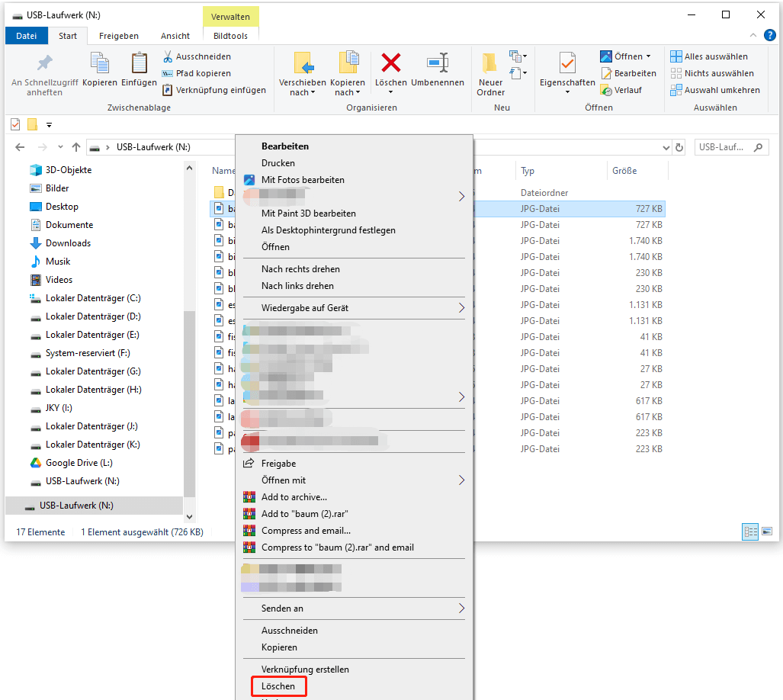783x700 pixels.
Task: Click the Einfügen clipboard icon
Action: pyautogui.click(x=139, y=63)
